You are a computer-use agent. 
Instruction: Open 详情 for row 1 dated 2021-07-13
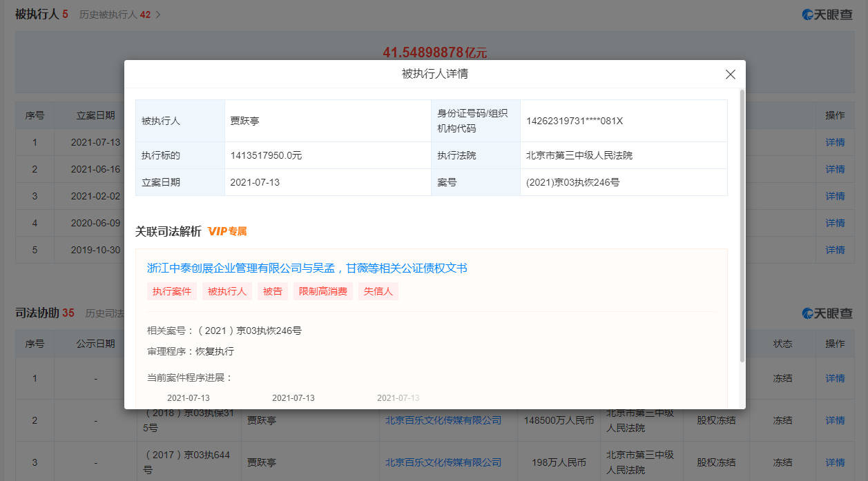coord(835,142)
